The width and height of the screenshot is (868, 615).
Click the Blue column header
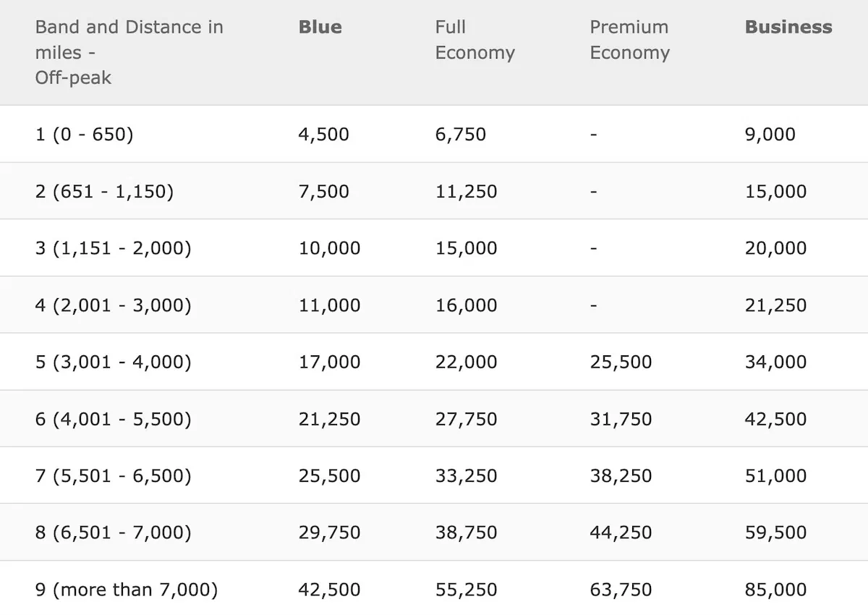click(x=320, y=27)
